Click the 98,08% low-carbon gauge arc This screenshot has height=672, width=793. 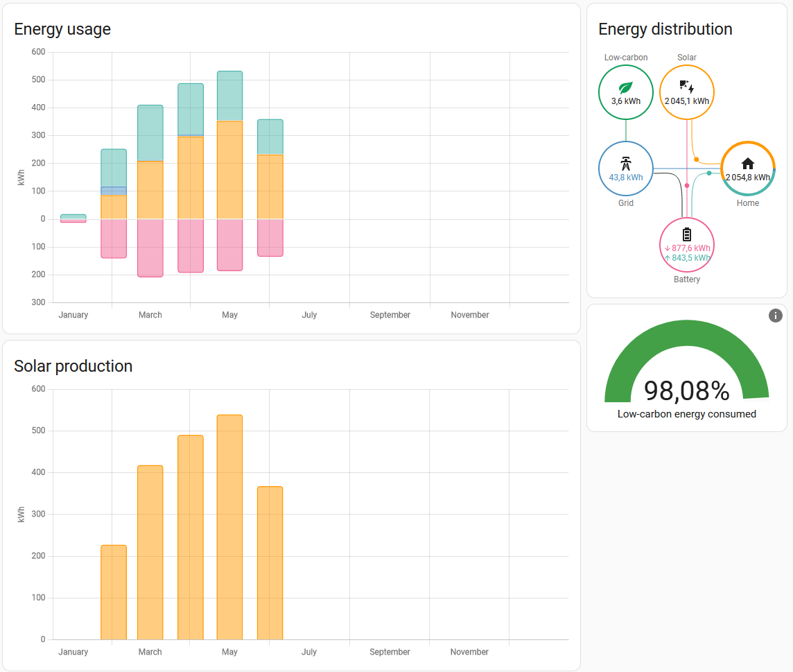686,340
